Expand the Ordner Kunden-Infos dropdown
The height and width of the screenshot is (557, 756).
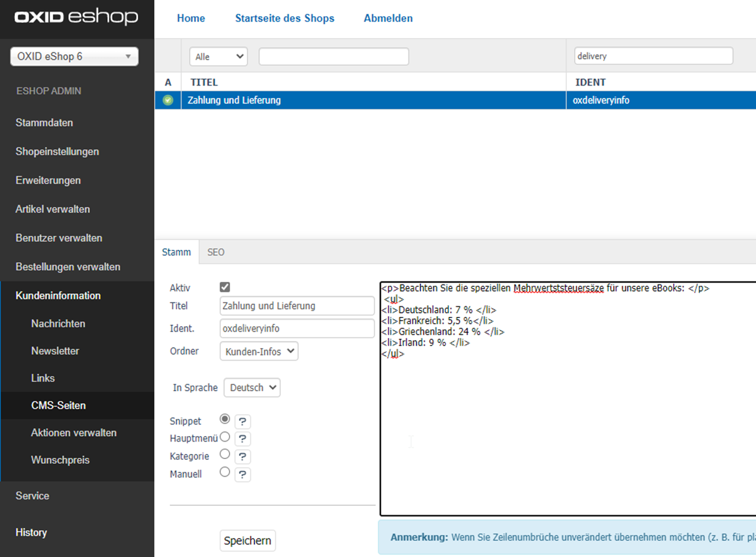point(259,351)
